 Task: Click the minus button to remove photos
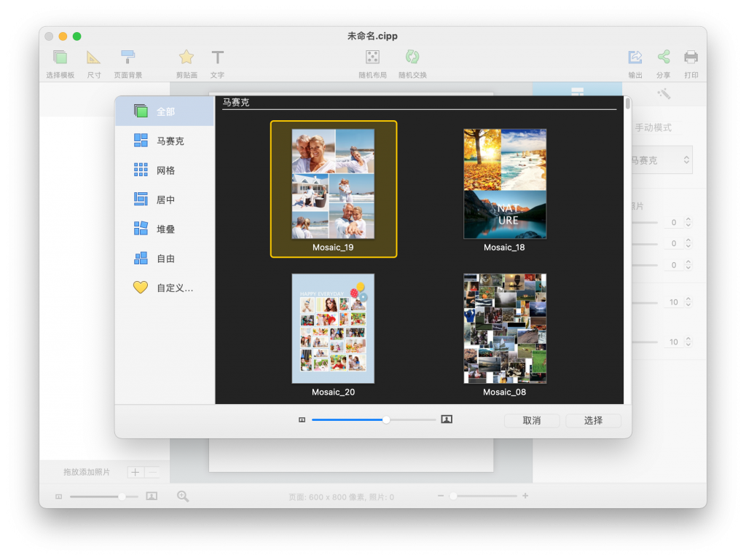(x=152, y=472)
